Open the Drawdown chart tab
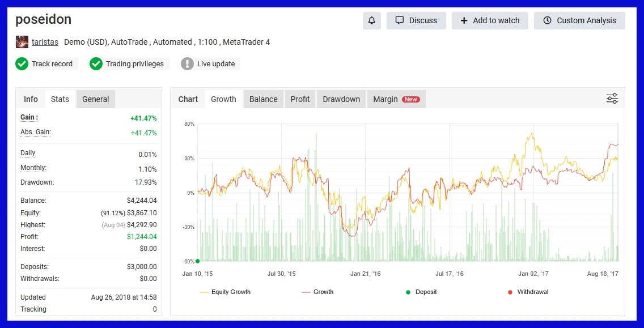 tap(341, 99)
